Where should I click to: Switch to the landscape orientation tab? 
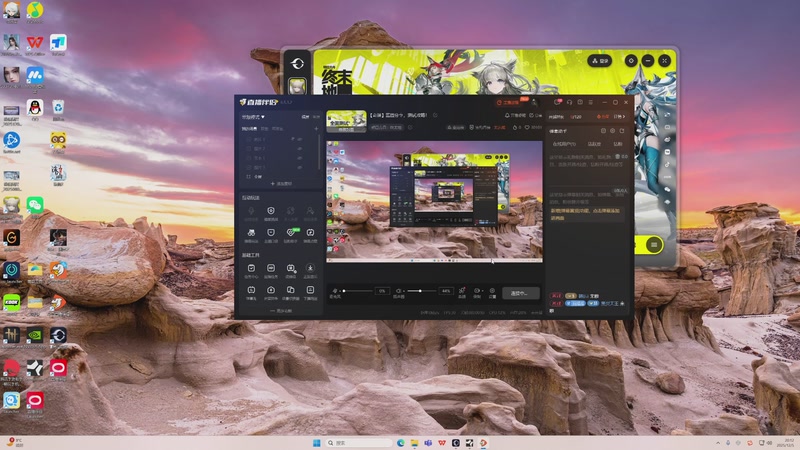pyautogui.click(x=305, y=117)
